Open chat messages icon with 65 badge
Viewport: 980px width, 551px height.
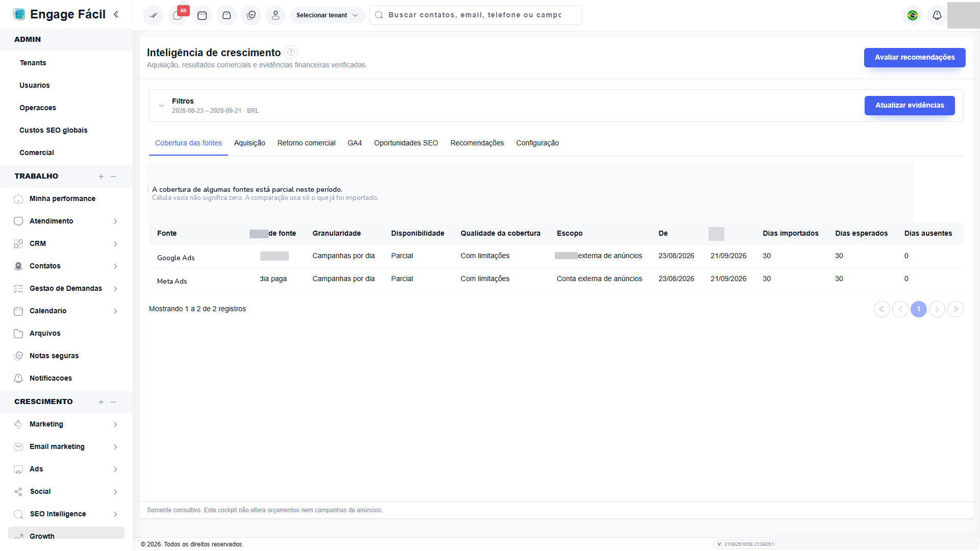tap(178, 15)
